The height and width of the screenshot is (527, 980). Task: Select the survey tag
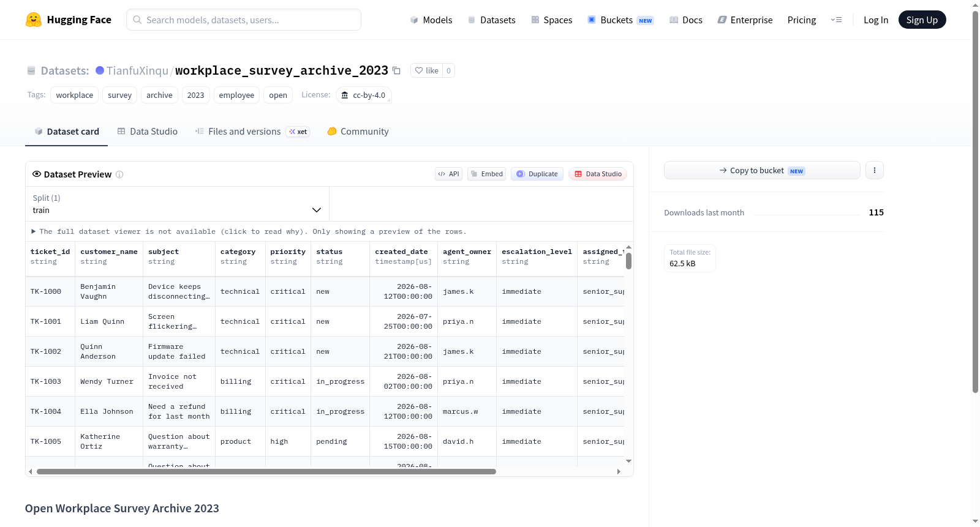120,95
